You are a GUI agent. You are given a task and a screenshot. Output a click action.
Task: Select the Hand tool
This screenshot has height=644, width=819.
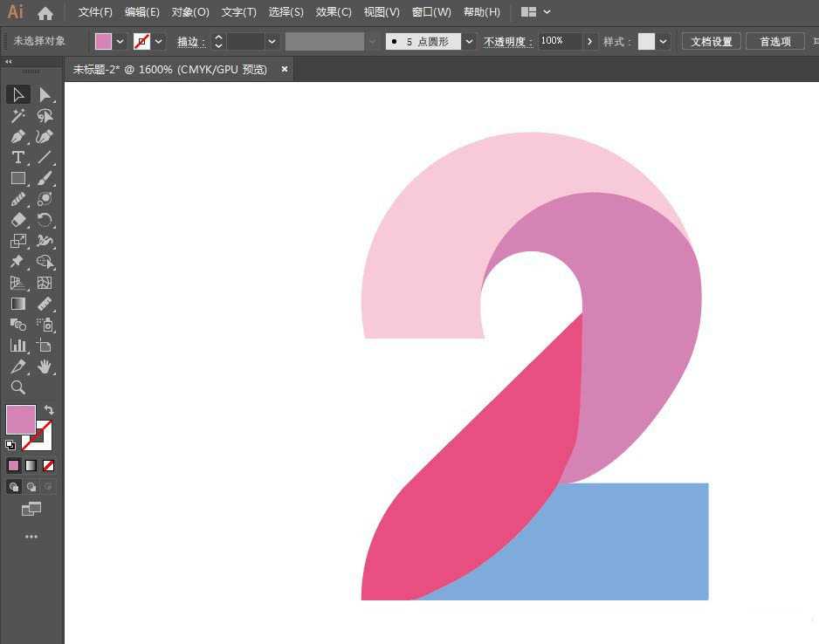[x=45, y=367]
